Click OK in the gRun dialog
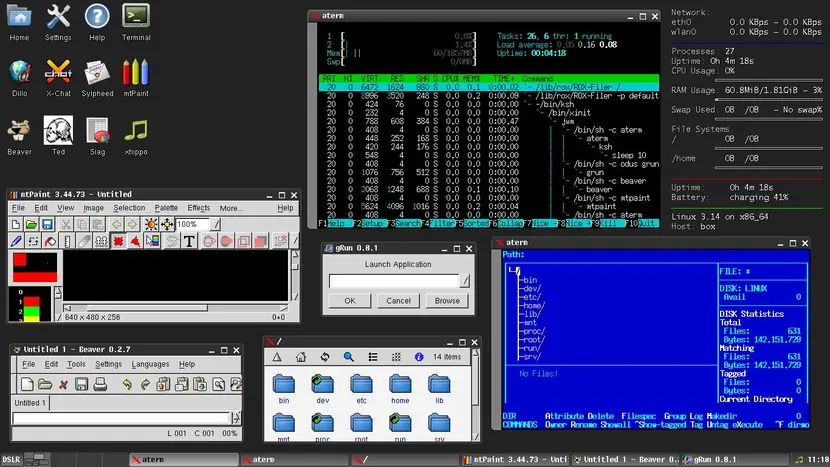830x467 pixels. pyautogui.click(x=350, y=301)
